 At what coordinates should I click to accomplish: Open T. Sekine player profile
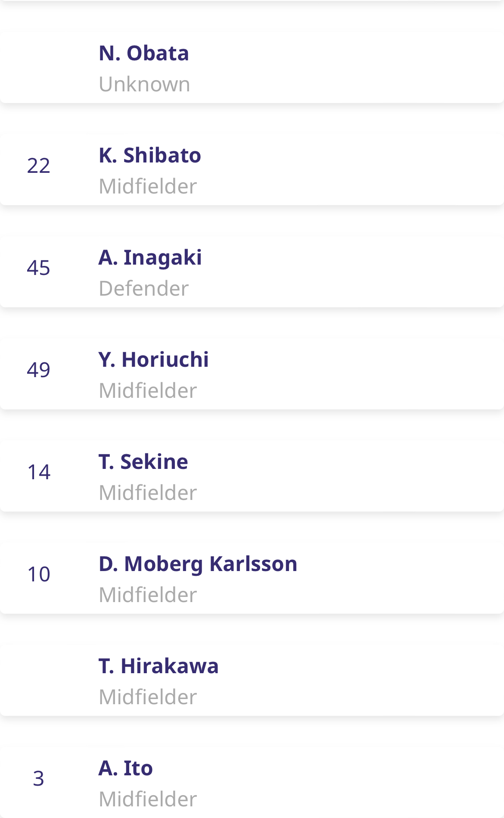point(143,462)
